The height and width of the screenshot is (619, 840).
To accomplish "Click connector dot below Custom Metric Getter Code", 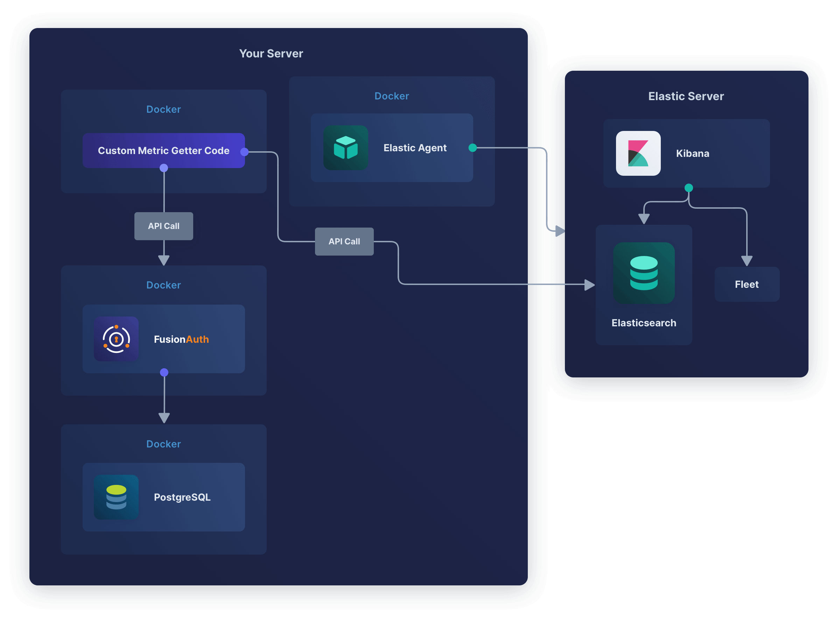I will pyautogui.click(x=164, y=168).
